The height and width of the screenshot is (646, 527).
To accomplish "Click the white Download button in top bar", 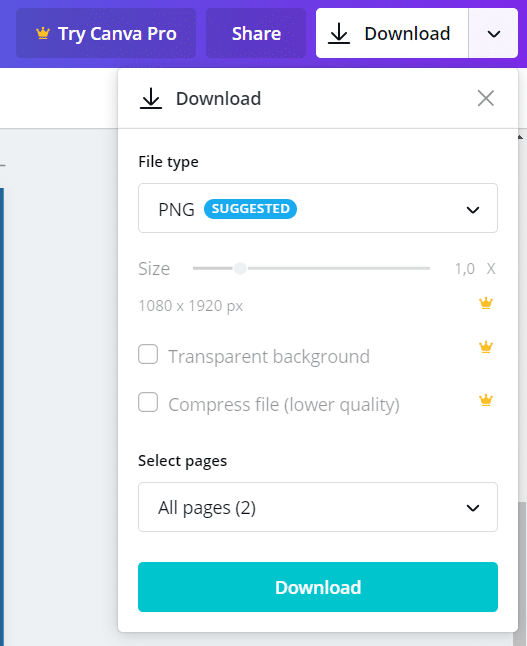I will (392, 33).
